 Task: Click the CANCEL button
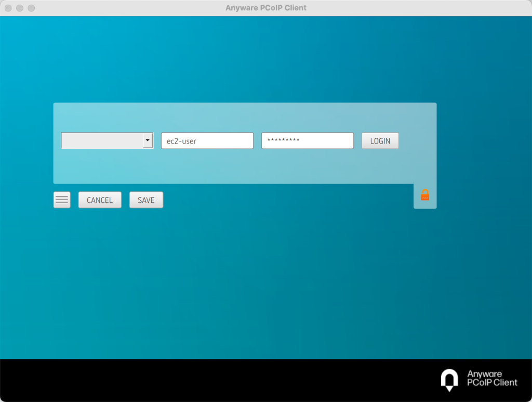[100, 200]
